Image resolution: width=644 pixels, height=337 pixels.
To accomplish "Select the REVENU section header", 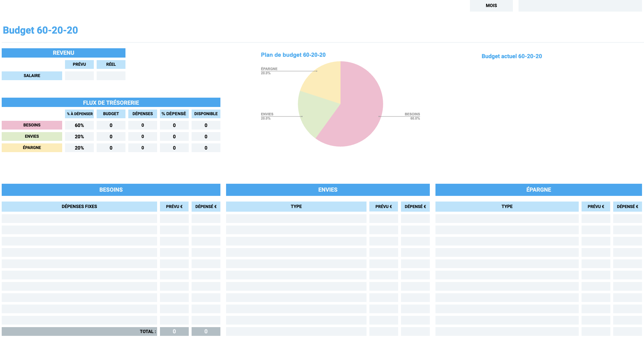I will [x=64, y=53].
